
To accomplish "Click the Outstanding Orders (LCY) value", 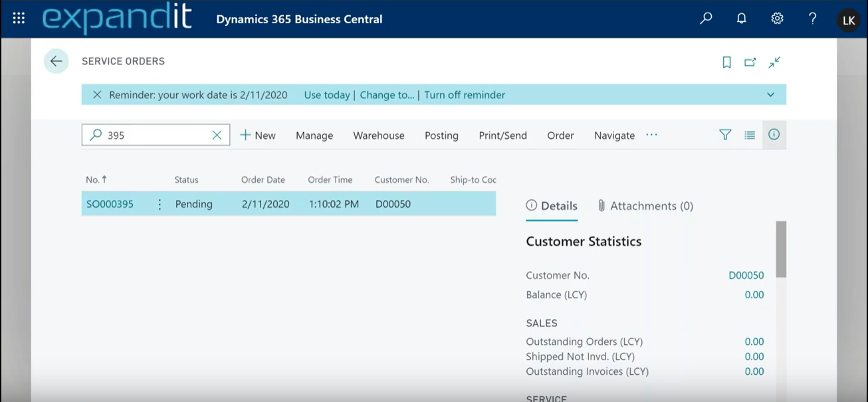I will click(754, 342).
